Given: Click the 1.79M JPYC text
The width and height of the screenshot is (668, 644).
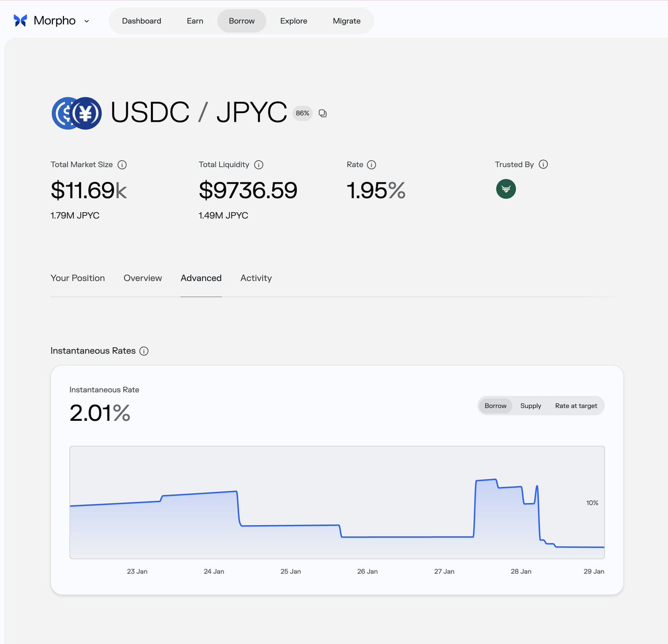Looking at the screenshot, I should click(x=75, y=215).
